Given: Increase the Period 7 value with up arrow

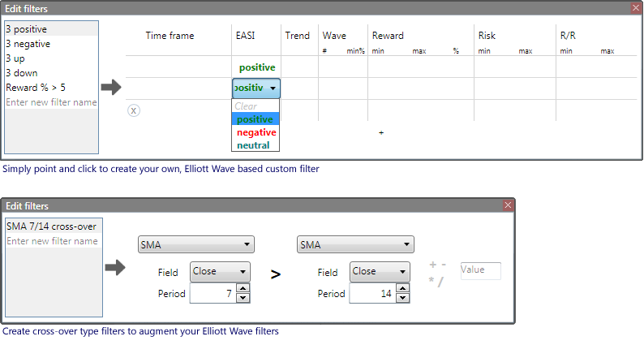Looking at the screenshot, I should pyautogui.click(x=243, y=289).
